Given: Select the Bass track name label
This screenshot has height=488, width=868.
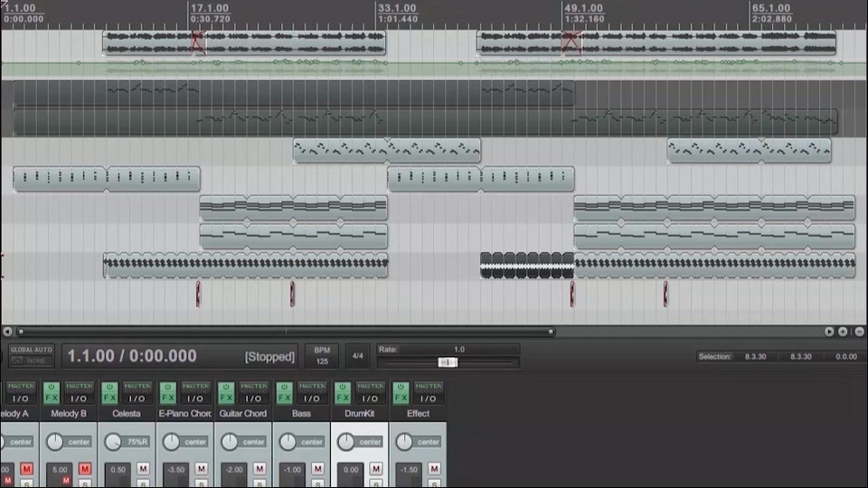Looking at the screenshot, I should click(301, 413).
